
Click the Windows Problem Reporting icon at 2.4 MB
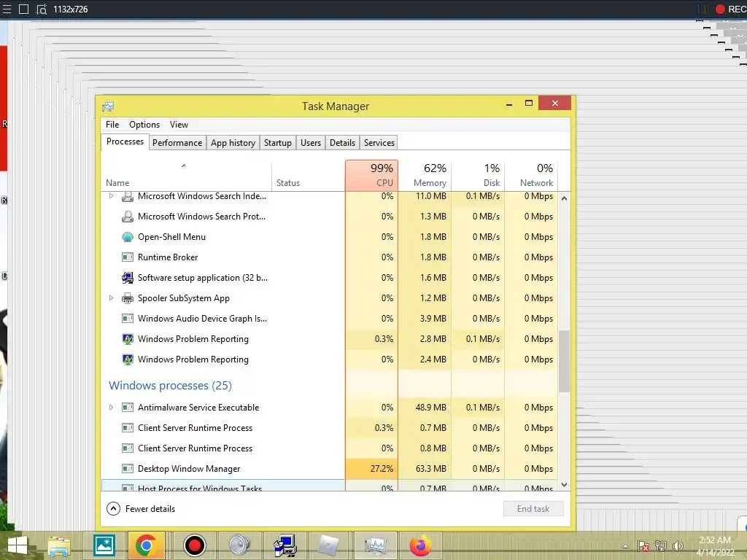(x=127, y=359)
